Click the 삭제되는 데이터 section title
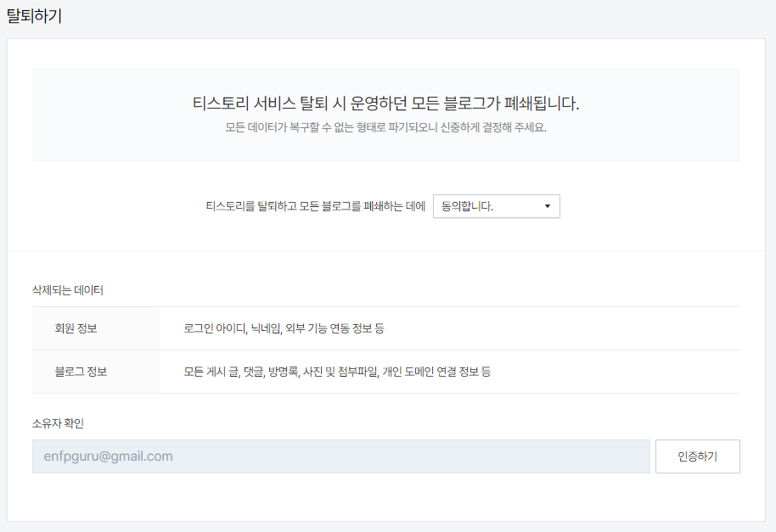The image size is (776, 532). (68, 290)
